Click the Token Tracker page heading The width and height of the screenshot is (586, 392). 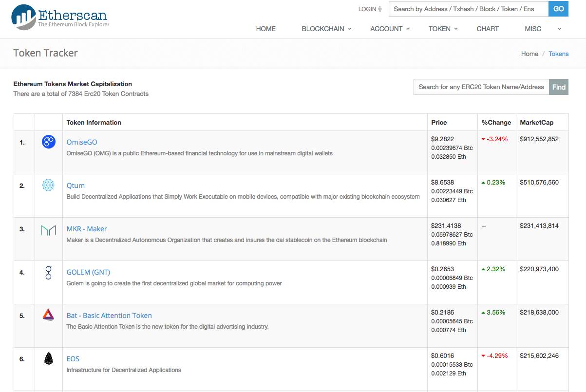click(x=45, y=53)
